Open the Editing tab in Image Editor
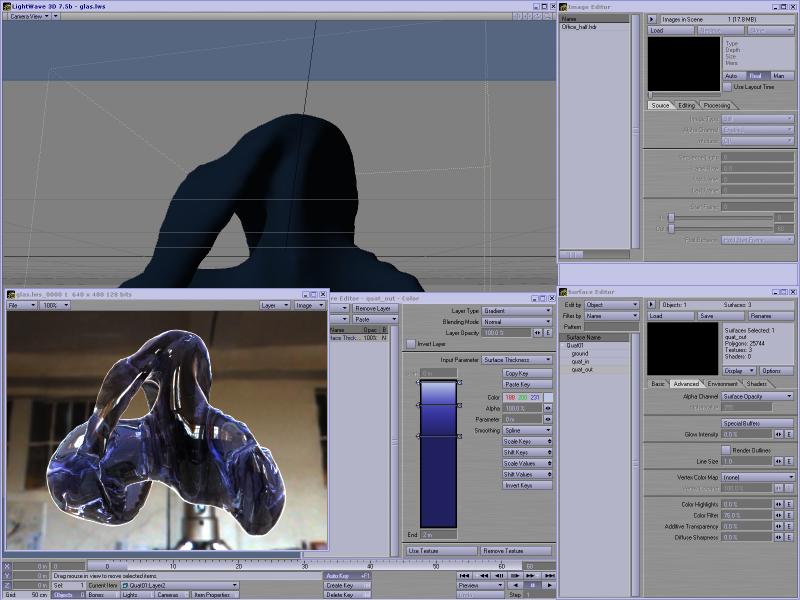 pos(686,105)
